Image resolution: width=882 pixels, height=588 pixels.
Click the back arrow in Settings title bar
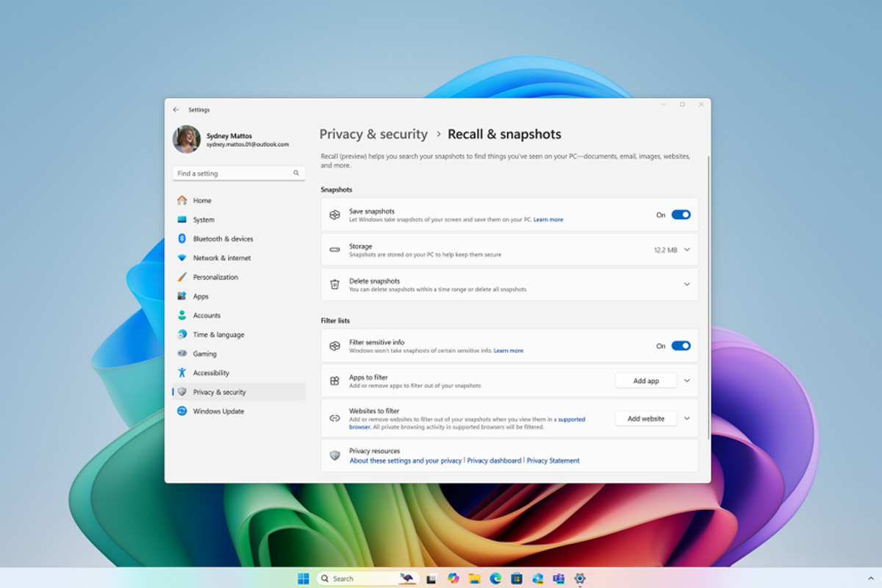pos(176,110)
